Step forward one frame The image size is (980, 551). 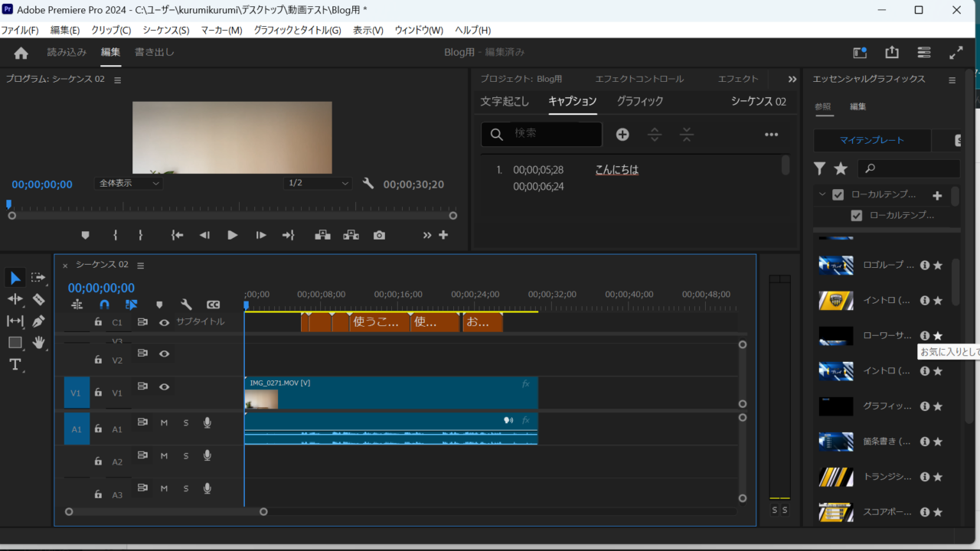coord(261,235)
